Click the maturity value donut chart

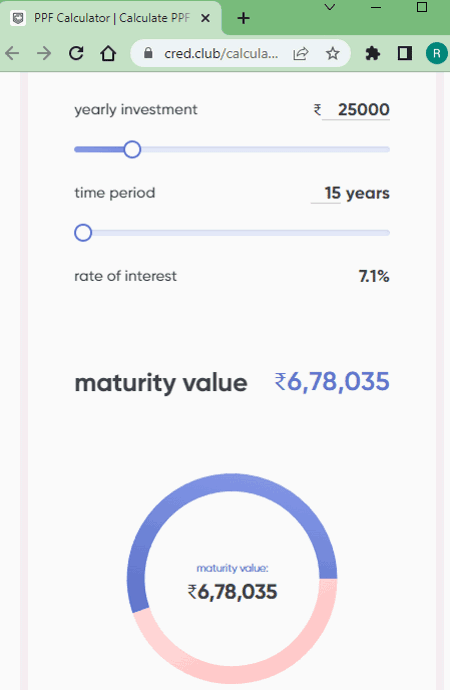[232, 578]
